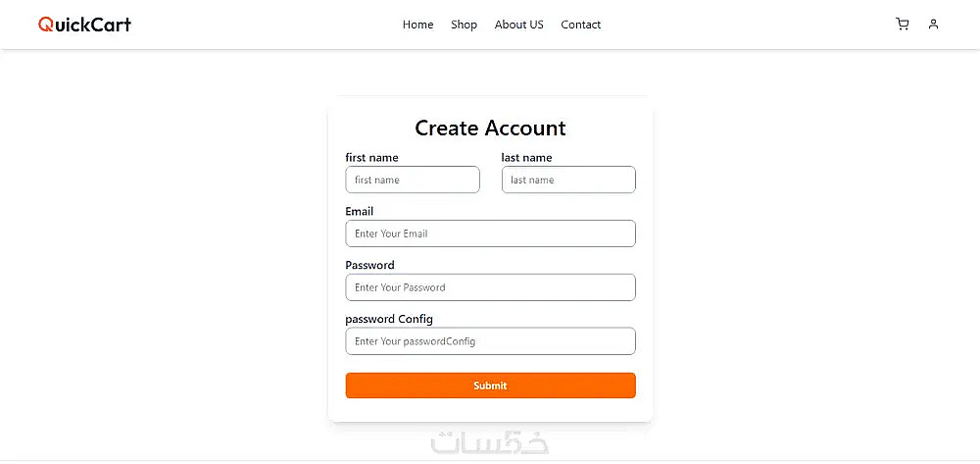
Task: Click the "first name" label
Action: pyautogui.click(x=371, y=158)
